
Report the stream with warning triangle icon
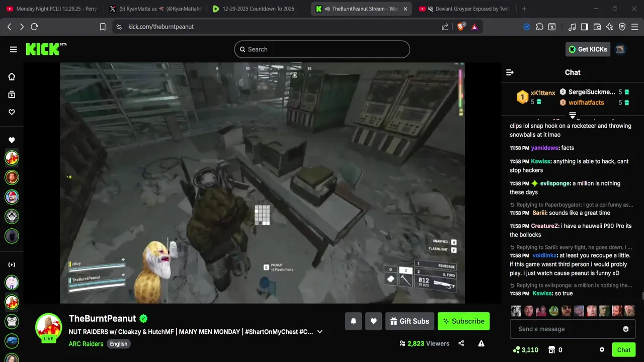tap(481, 343)
